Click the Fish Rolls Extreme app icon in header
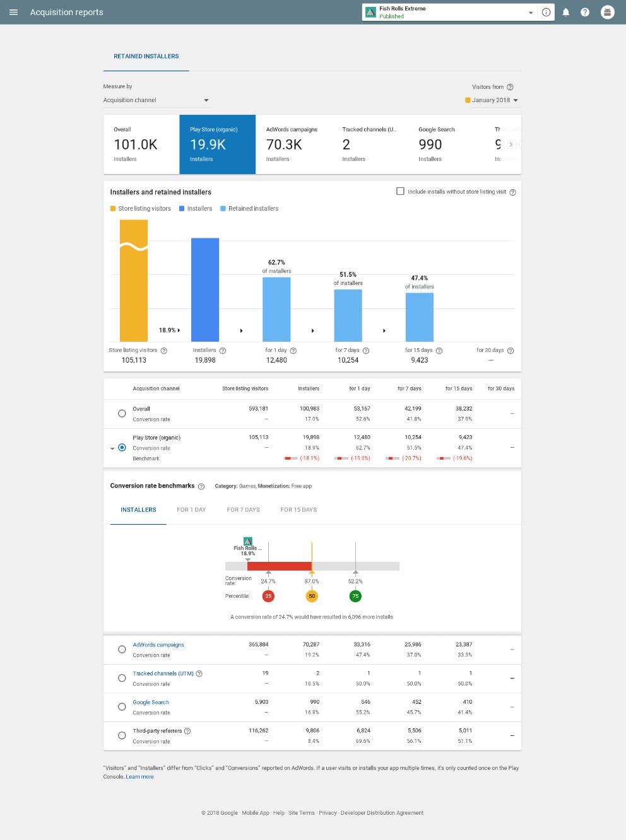The height and width of the screenshot is (840, 626). pyautogui.click(x=370, y=12)
